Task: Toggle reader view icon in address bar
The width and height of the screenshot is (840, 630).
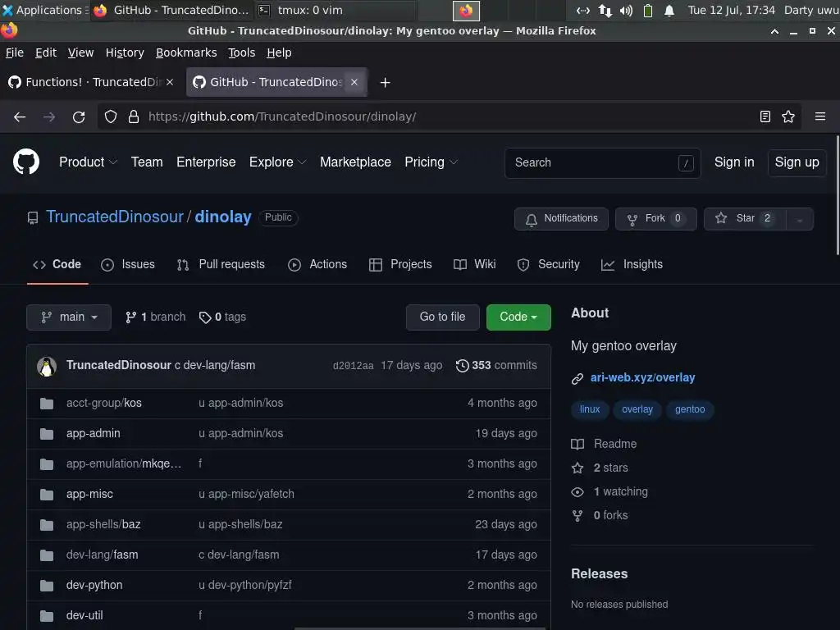Action: coord(765,116)
